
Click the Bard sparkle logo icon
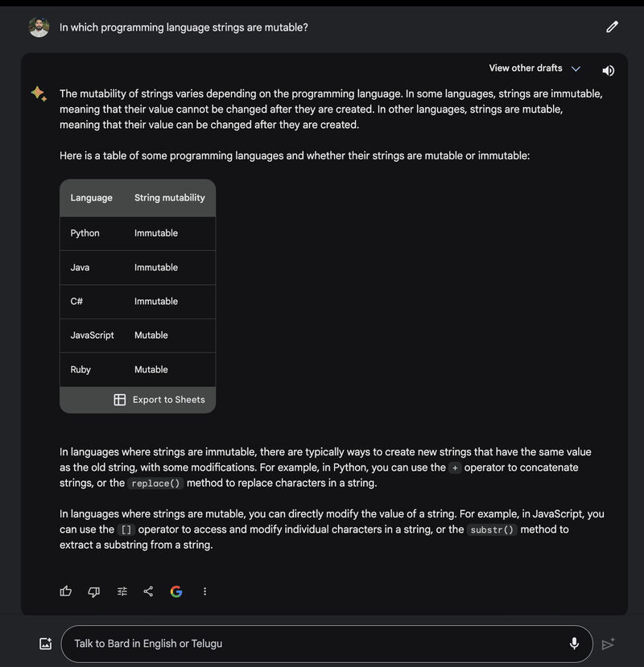click(x=39, y=93)
